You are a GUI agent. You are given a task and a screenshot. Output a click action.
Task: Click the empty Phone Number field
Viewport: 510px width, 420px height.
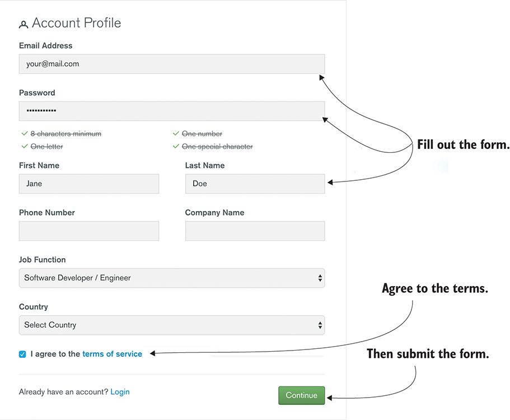point(89,231)
